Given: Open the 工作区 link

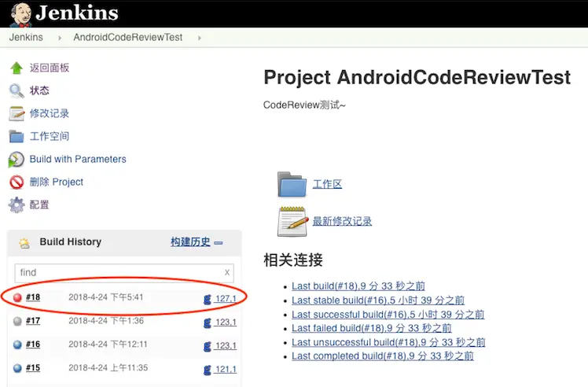Looking at the screenshot, I should [x=327, y=184].
